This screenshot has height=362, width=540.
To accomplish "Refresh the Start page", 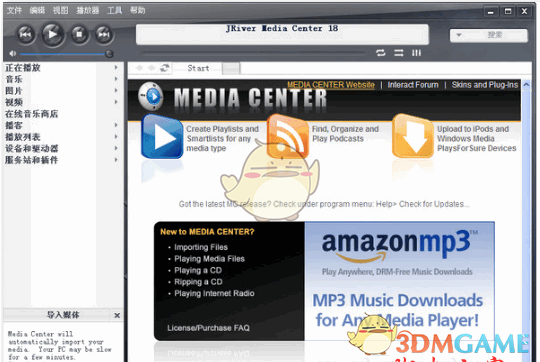I will tap(165, 68).
